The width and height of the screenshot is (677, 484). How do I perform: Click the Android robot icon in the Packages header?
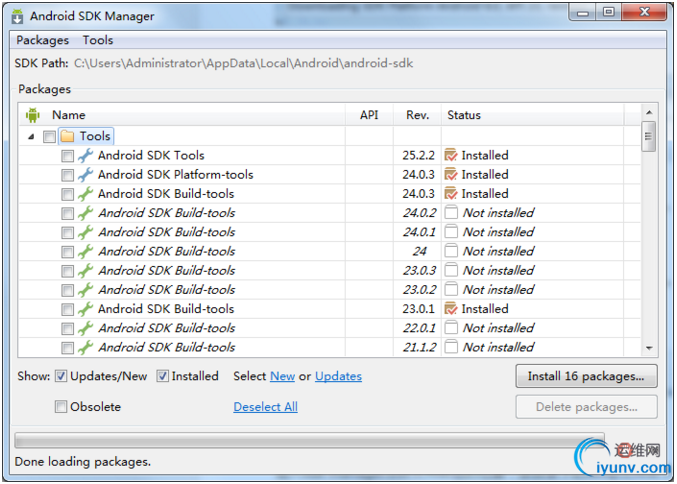pyautogui.click(x=32, y=115)
